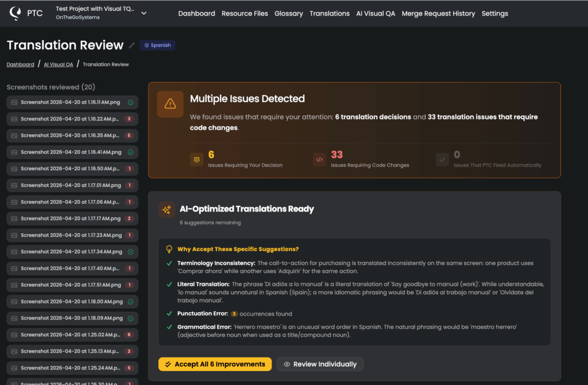Open Settings in the top nav
Viewport: 588px width, 385px height.
494,14
